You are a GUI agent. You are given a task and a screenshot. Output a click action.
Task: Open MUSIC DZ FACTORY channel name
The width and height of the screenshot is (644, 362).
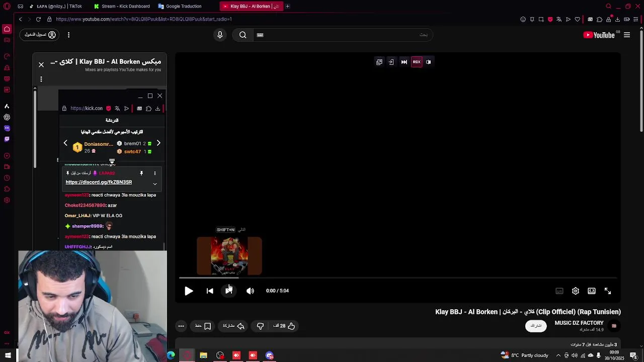coord(579,323)
